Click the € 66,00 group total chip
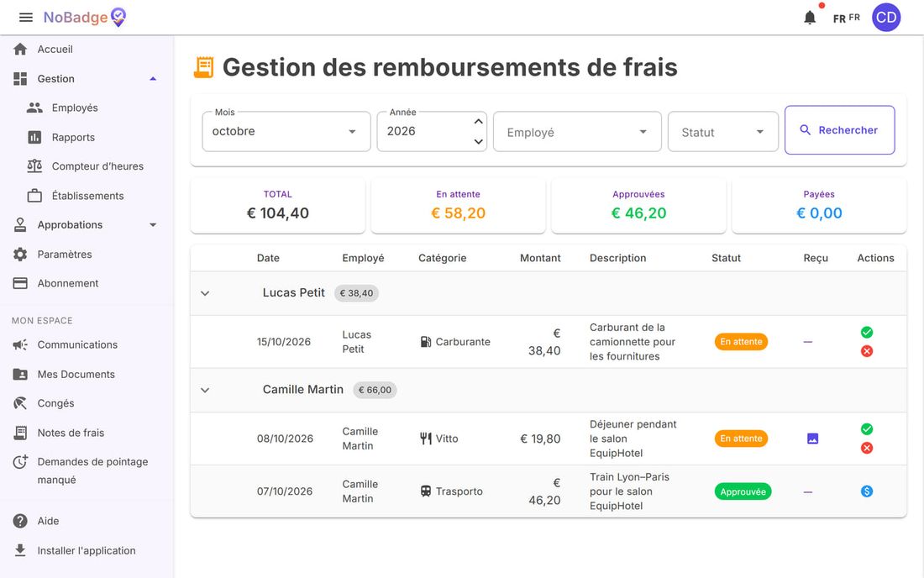The height and width of the screenshot is (578, 924). [x=375, y=390]
